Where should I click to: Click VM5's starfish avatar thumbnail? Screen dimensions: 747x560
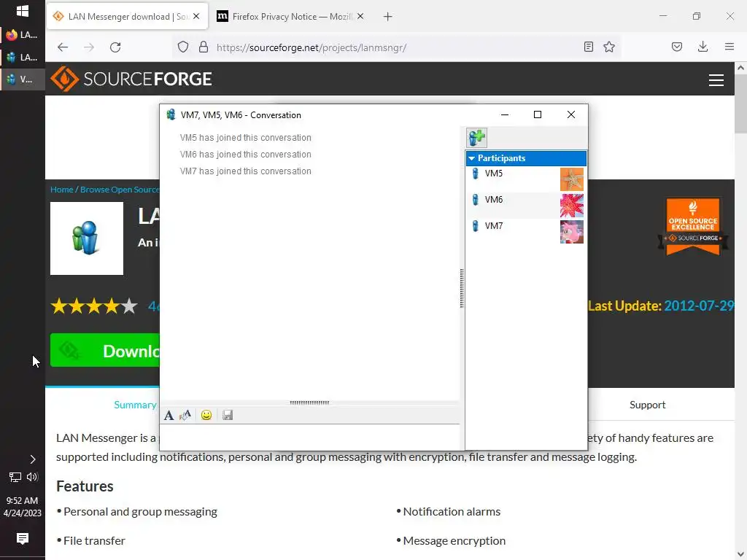point(572,179)
